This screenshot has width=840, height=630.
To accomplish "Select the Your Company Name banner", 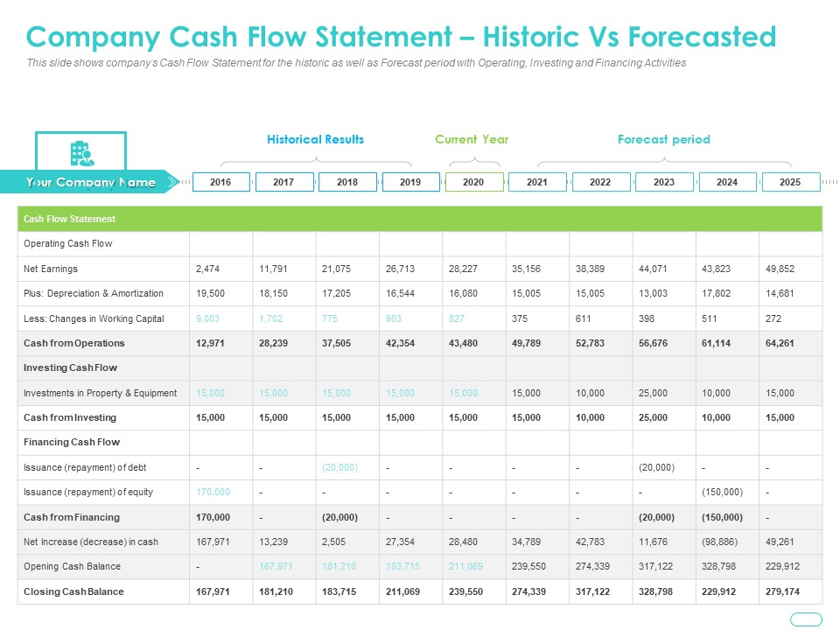I will coord(89,182).
